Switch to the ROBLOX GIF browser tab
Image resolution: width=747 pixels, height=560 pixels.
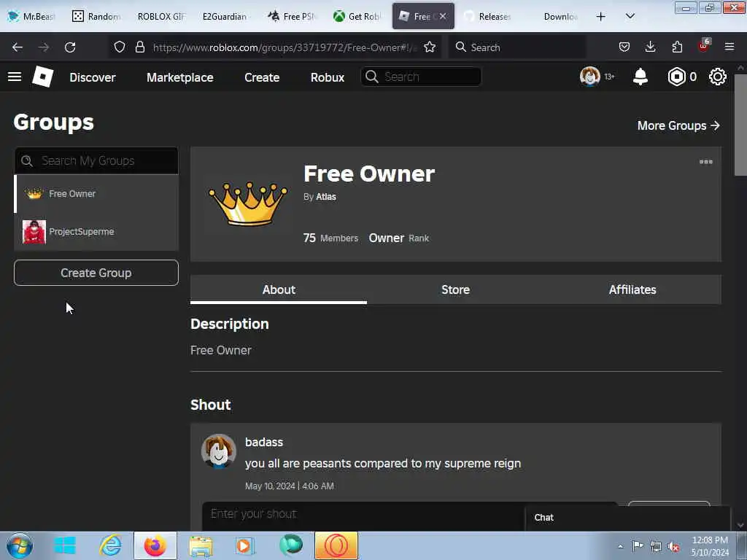pyautogui.click(x=160, y=16)
